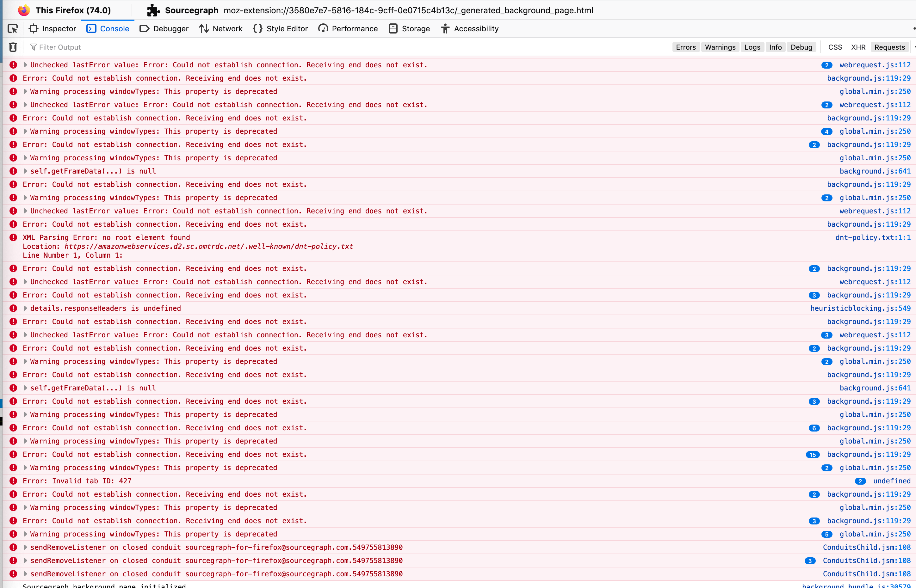Open heuristicblocking.js:549 source link
The width and height of the screenshot is (916, 588).
860,308
